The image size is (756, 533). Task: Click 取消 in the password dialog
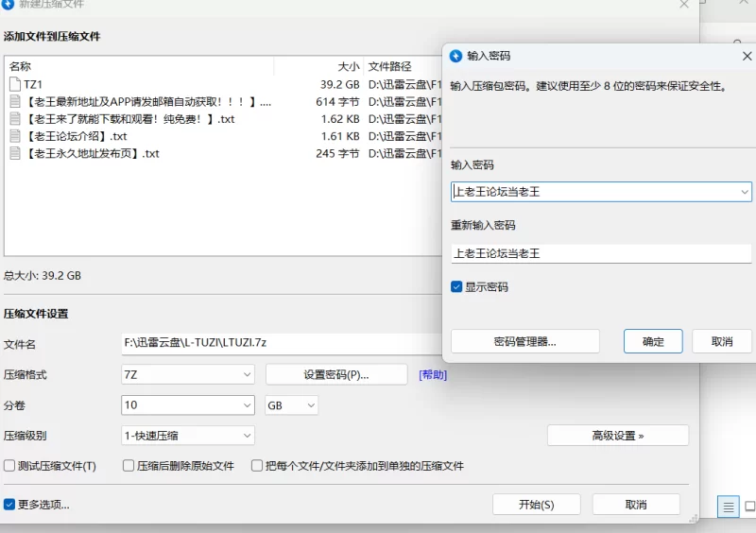(x=722, y=341)
